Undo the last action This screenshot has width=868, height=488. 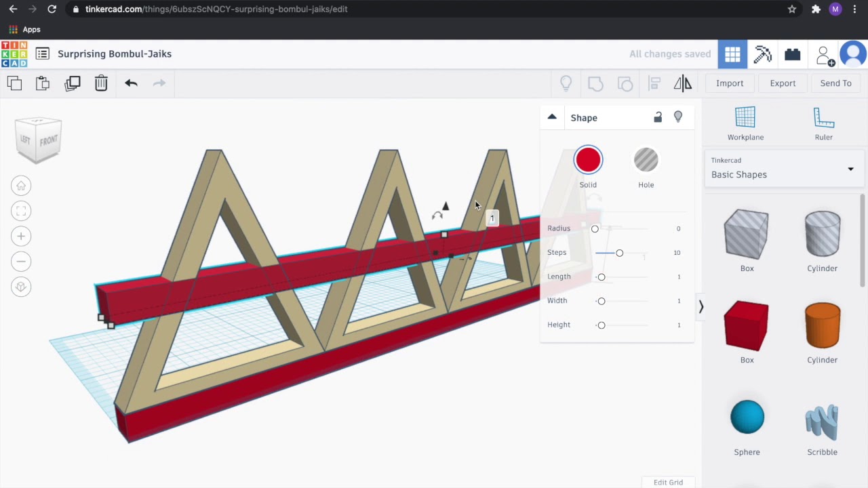(x=131, y=83)
